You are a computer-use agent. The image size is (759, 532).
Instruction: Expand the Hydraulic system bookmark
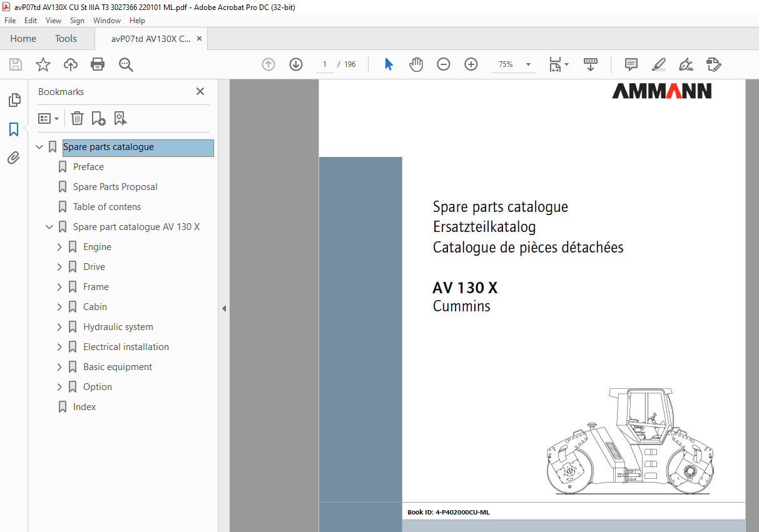coord(59,327)
